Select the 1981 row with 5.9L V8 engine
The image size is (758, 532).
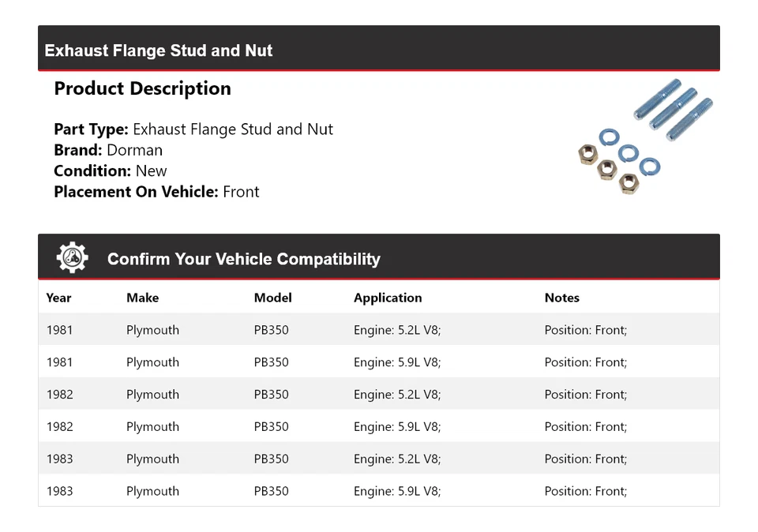pos(378,362)
